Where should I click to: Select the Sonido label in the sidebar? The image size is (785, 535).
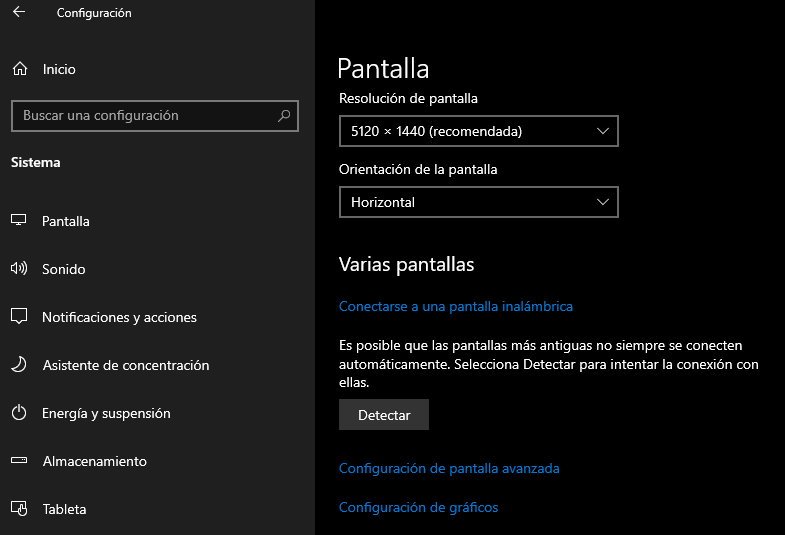[x=64, y=269]
